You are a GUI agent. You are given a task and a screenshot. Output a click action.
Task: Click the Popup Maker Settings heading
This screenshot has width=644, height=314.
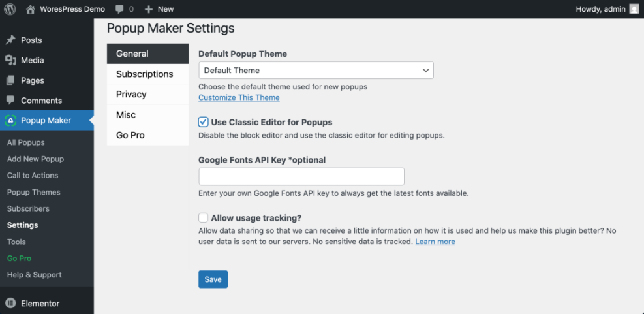pos(170,28)
